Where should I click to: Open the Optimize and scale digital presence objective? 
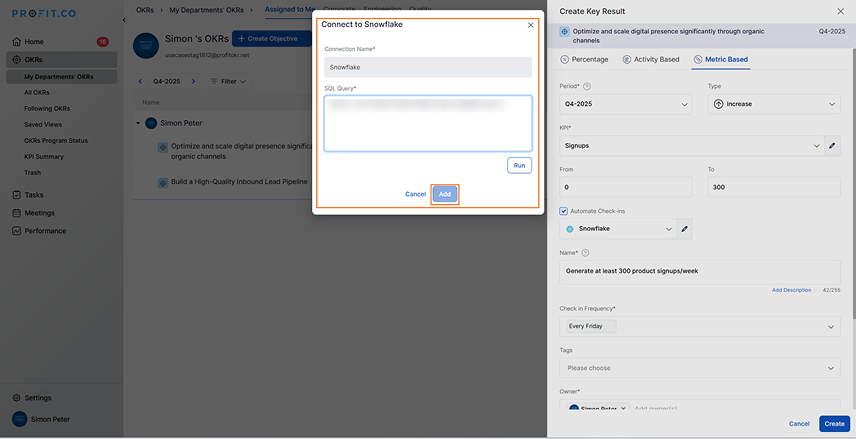click(x=241, y=151)
